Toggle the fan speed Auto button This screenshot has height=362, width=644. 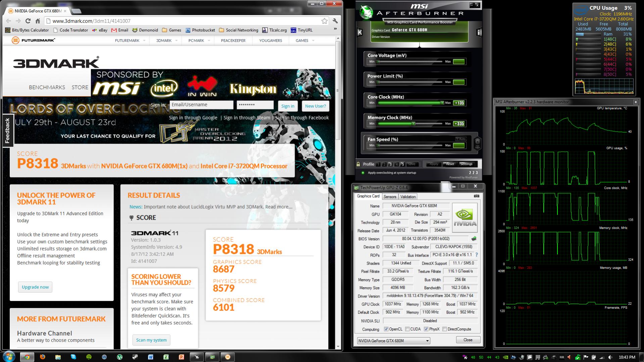(461, 139)
